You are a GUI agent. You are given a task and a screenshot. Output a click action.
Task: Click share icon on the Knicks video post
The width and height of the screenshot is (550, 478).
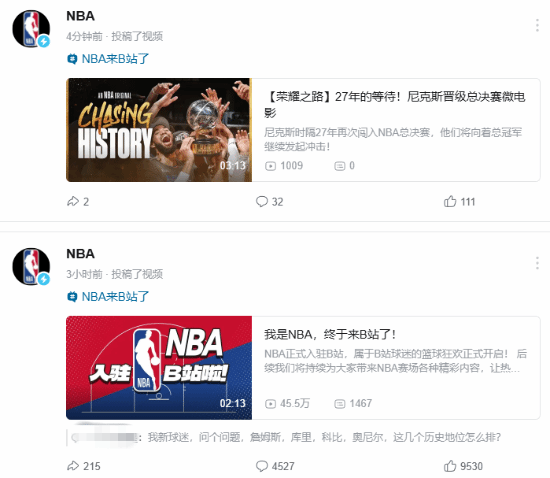pyautogui.click(x=73, y=202)
